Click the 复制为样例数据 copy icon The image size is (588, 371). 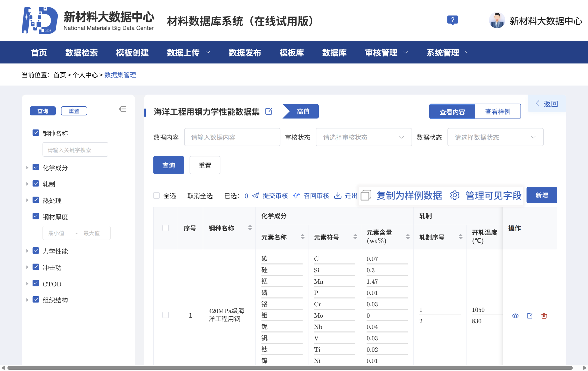click(x=366, y=195)
